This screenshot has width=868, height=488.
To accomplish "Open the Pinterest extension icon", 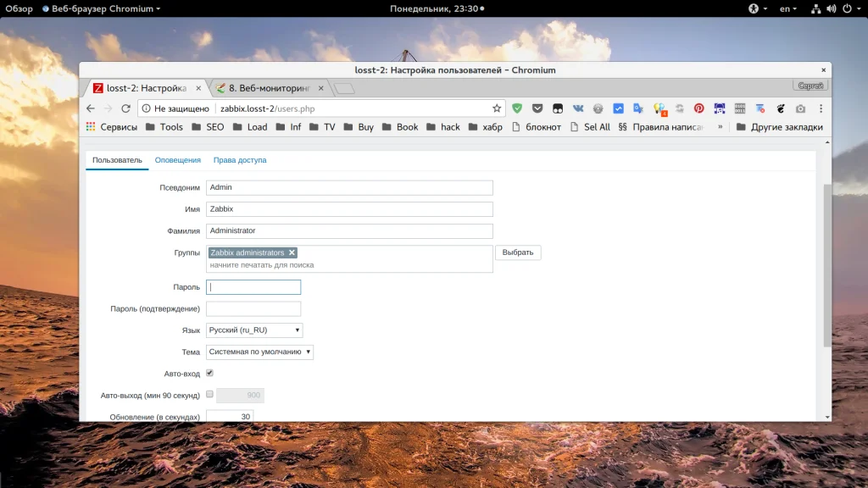I will click(699, 108).
